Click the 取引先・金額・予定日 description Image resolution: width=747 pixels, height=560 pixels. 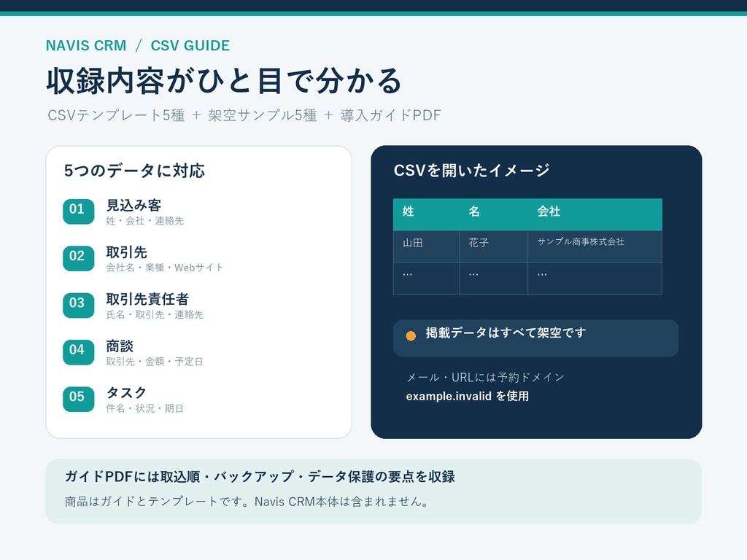click(155, 362)
